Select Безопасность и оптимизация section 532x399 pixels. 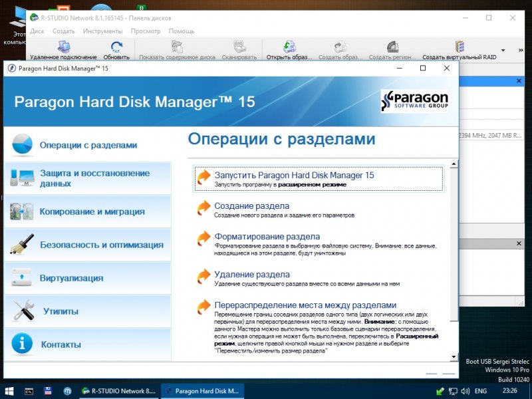[88, 245]
